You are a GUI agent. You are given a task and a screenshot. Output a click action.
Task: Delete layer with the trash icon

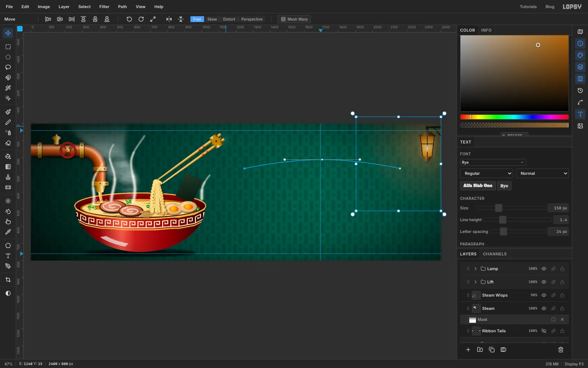point(561,350)
